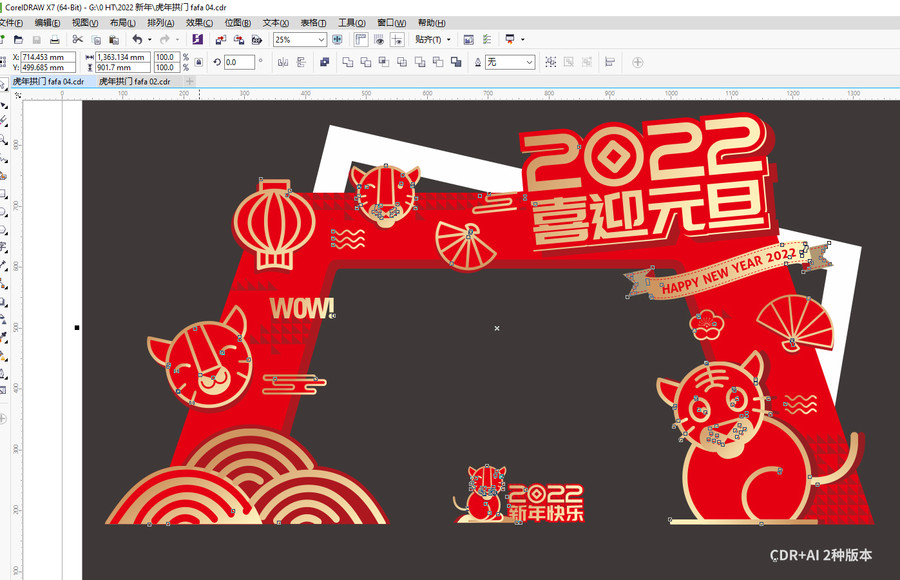Click the Options dialog icon
This screenshot has height=580, width=900.
(468, 40)
